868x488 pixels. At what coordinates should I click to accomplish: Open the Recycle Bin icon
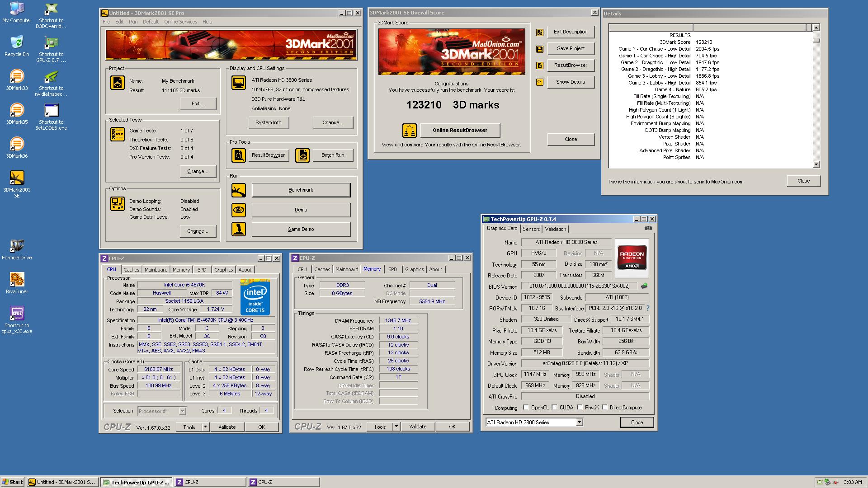17,46
